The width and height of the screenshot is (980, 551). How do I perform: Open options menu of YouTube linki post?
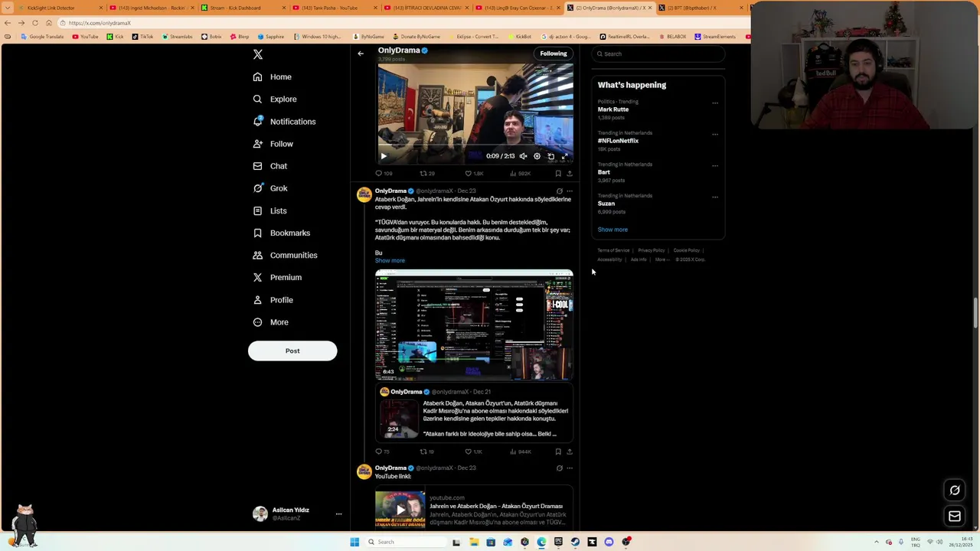point(569,468)
